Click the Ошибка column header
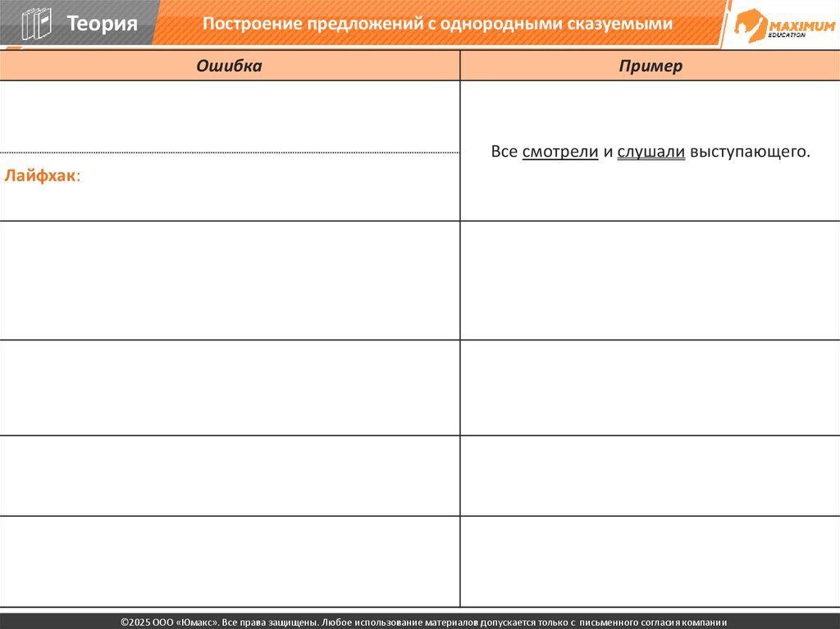The width and height of the screenshot is (840, 629). 229,66
